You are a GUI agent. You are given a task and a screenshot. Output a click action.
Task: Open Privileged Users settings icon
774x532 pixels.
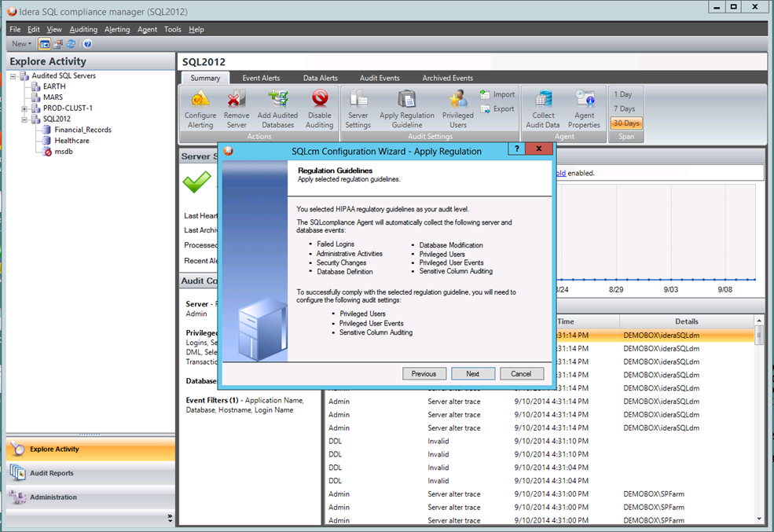[x=457, y=100]
